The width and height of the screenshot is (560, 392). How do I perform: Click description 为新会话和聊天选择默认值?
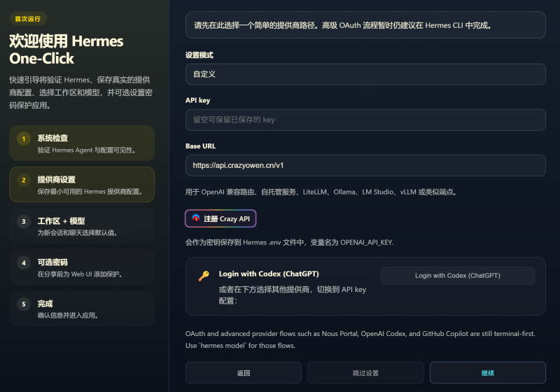[x=78, y=233]
